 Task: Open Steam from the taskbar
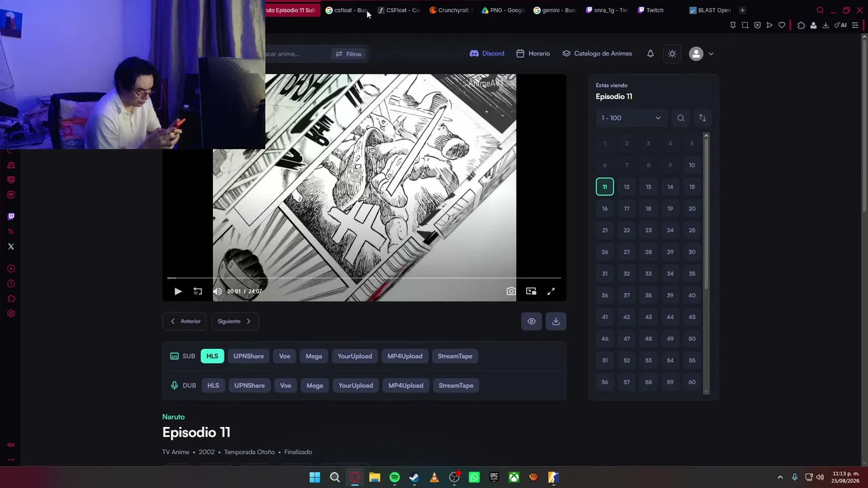click(x=414, y=477)
